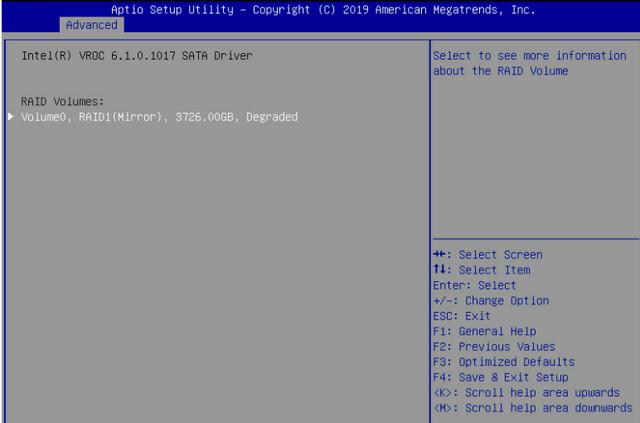The width and height of the screenshot is (640, 423).
Task: Click the 'F2: Previous Values' hint
Action: [x=494, y=347]
